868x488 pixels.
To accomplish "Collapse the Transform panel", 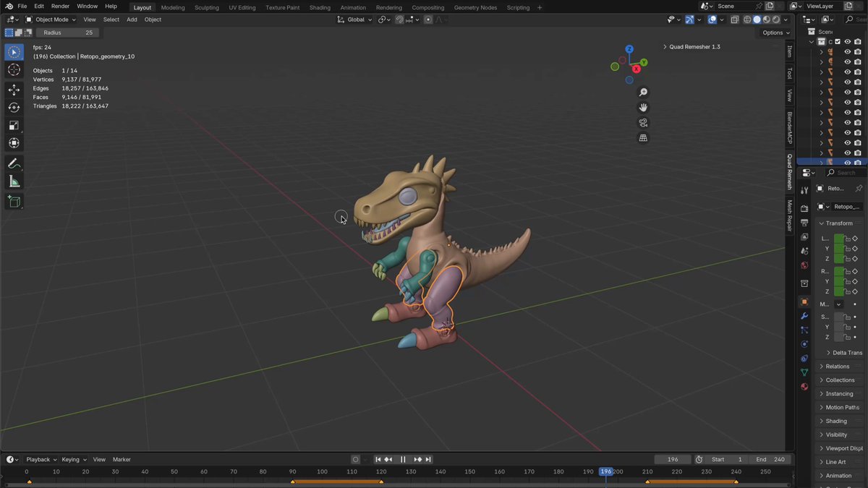I will click(839, 223).
